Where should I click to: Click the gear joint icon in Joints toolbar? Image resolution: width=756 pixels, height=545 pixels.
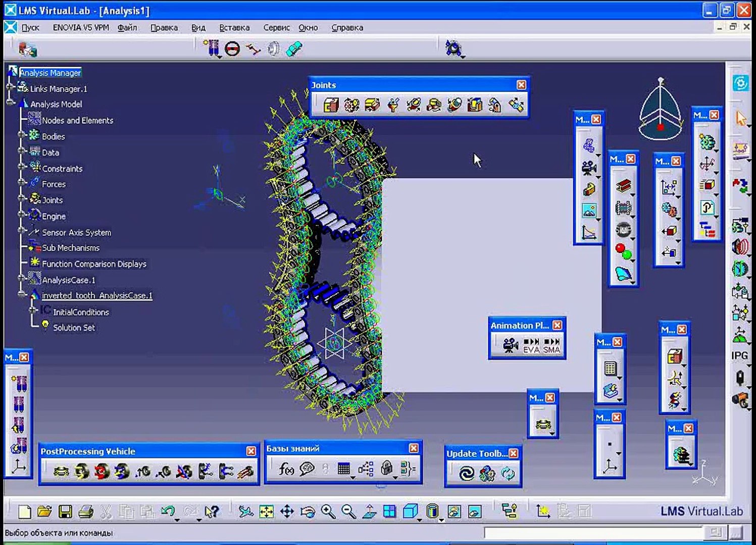[351, 105]
